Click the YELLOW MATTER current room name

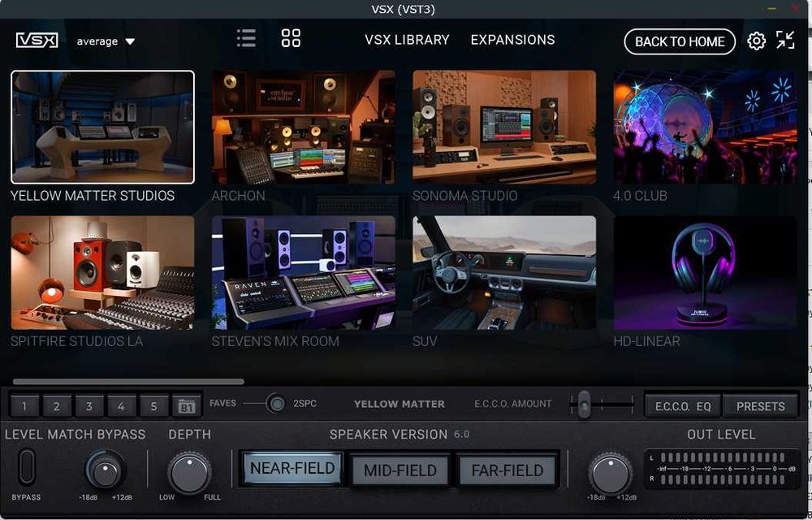(400, 404)
